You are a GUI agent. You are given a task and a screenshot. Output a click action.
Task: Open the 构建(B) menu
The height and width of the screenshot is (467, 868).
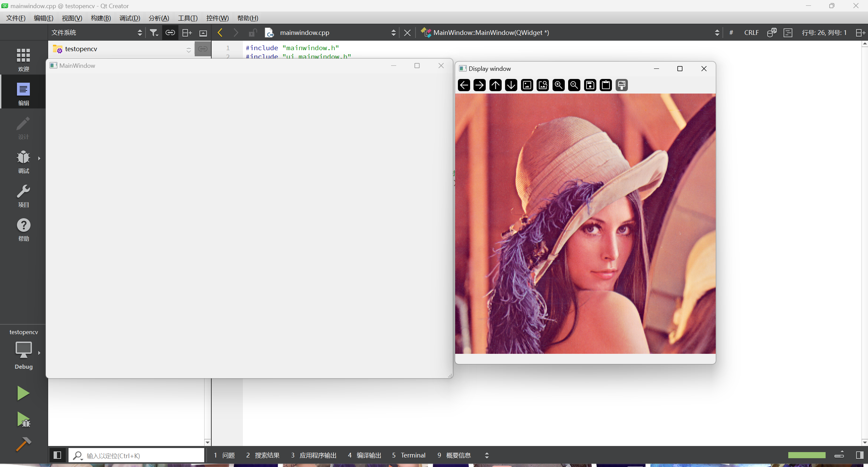coord(100,18)
